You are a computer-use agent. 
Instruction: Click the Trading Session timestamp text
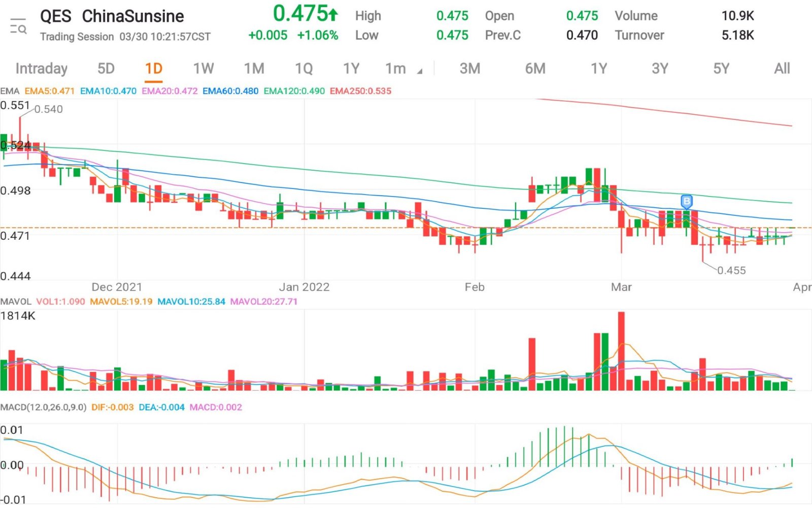(x=125, y=37)
